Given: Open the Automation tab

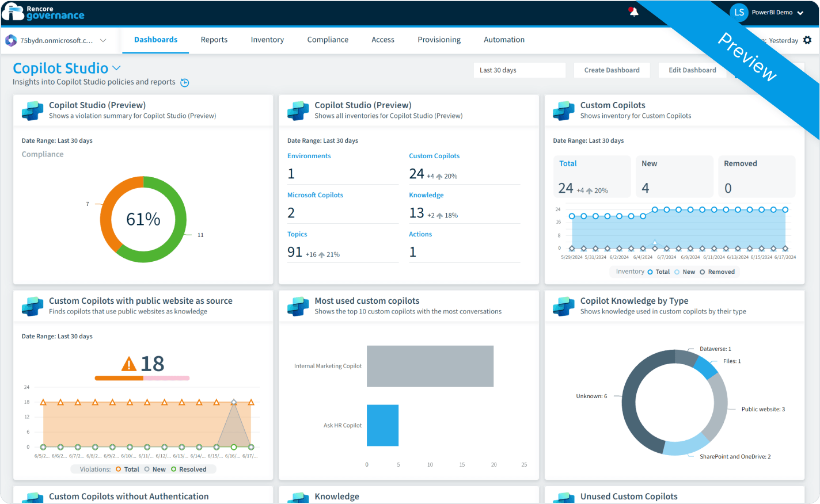Looking at the screenshot, I should tap(504, 40).
